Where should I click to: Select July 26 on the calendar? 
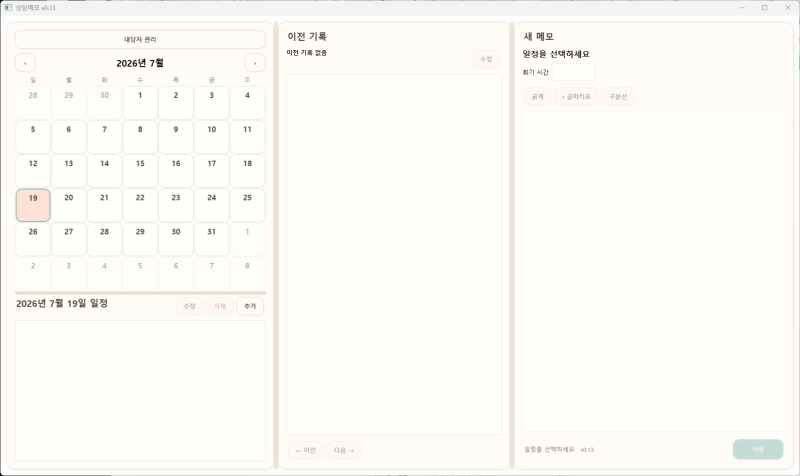coord(33,239)
